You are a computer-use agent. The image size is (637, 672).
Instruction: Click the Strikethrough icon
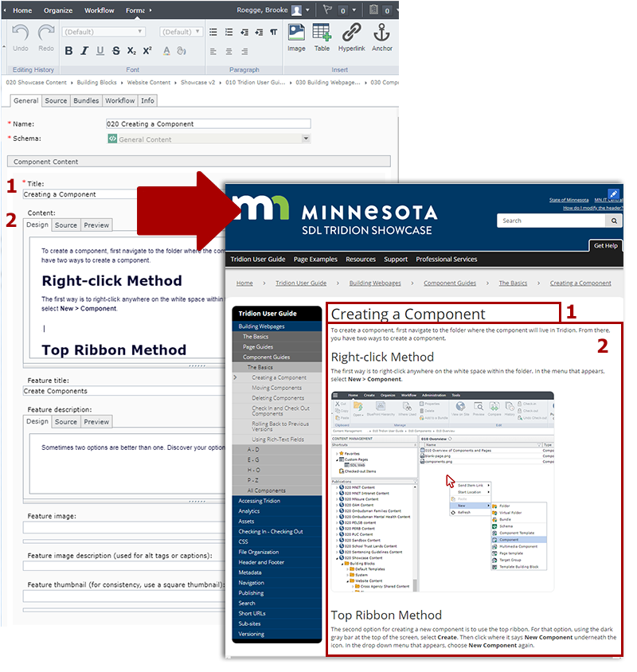pyautogui.click(x=116, y=51)
